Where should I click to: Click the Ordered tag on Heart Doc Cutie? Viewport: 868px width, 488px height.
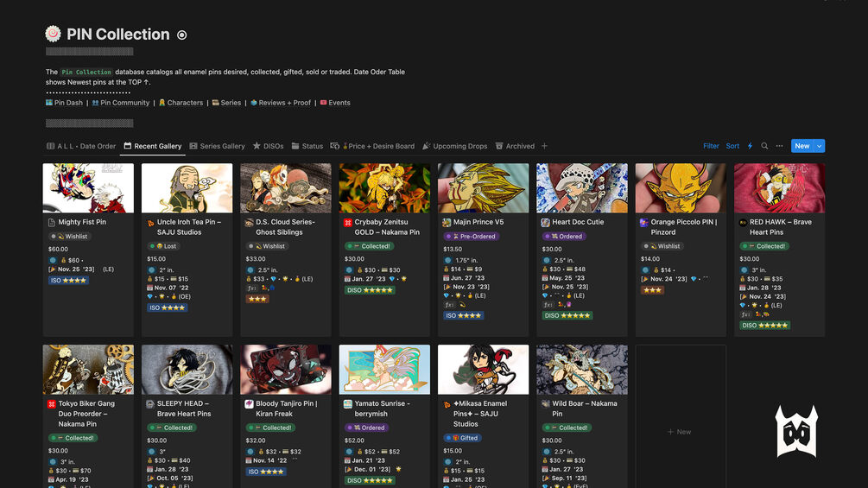tap(564, 237)
